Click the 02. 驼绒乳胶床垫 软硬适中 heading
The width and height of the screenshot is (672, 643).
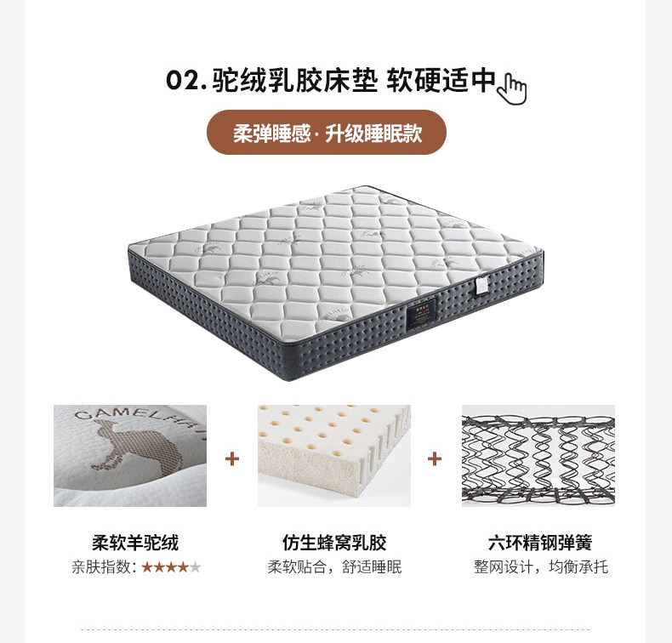pyautogui.click(x=331, y=80)
